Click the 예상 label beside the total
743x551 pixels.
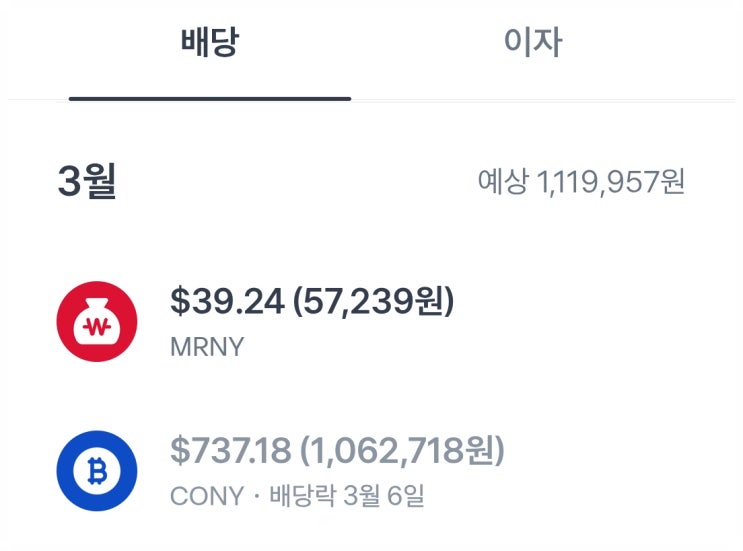pyautogui.click(x=502, y=181)
